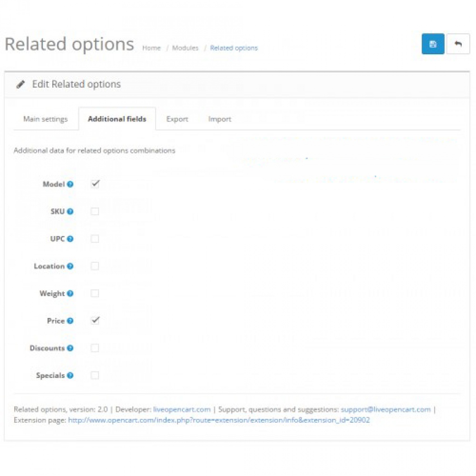This screenshot has width=476, height=476.
Task: Click the back arrow cancel icon
Action: 458,44
